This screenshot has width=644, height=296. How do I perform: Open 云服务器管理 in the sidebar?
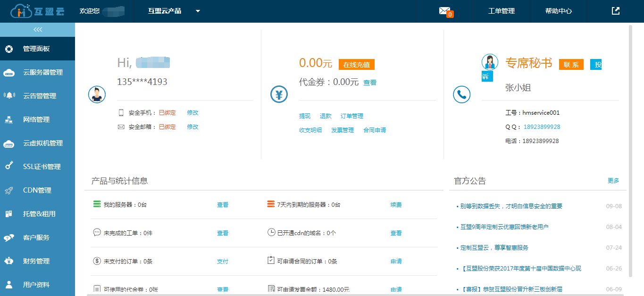click(42, 72)
